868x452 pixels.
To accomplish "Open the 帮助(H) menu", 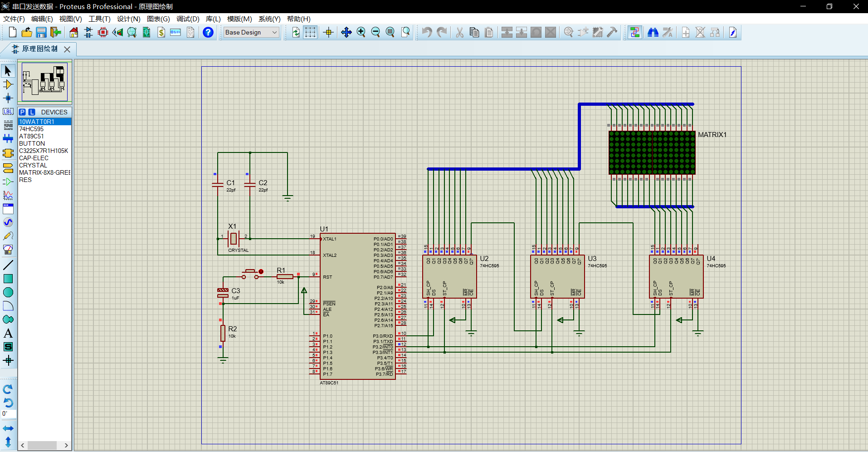I will [x=299, y=19].
